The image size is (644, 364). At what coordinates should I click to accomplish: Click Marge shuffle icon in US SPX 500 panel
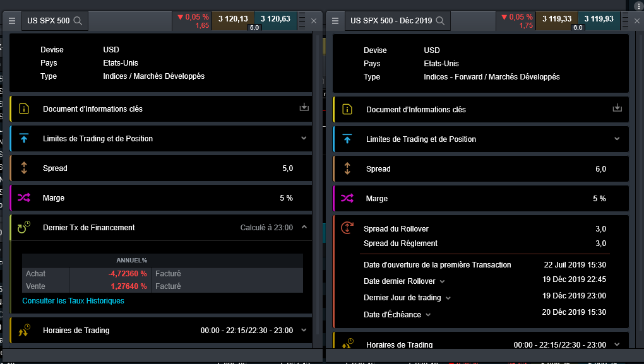[24, 198]
